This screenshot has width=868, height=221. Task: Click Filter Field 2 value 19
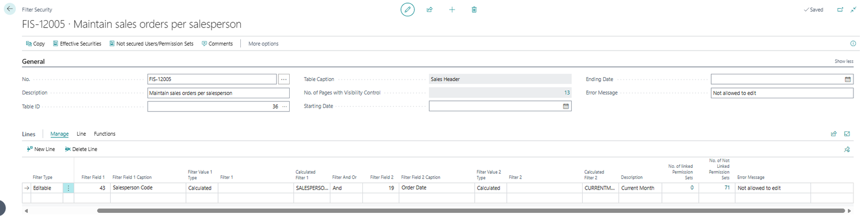click(381, 188)
